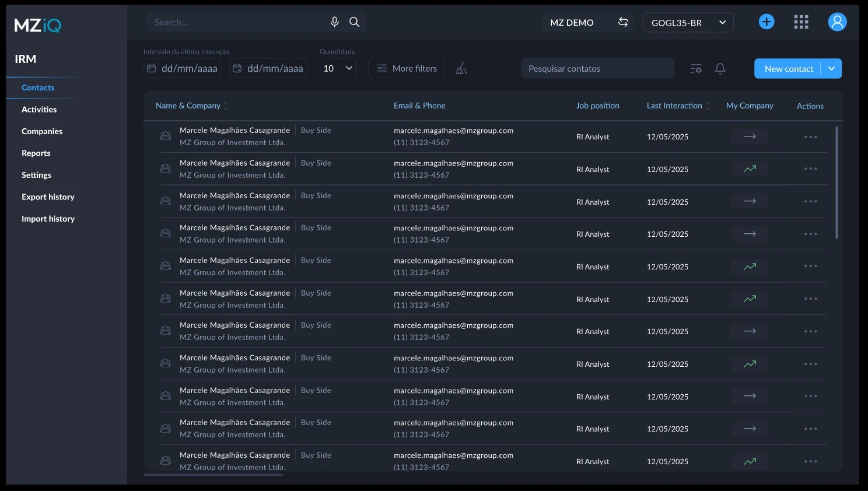The image size is (868, 491).
Task: Click calendar icon in start date field
Action: pyautogui.click(x=152, y=68)
